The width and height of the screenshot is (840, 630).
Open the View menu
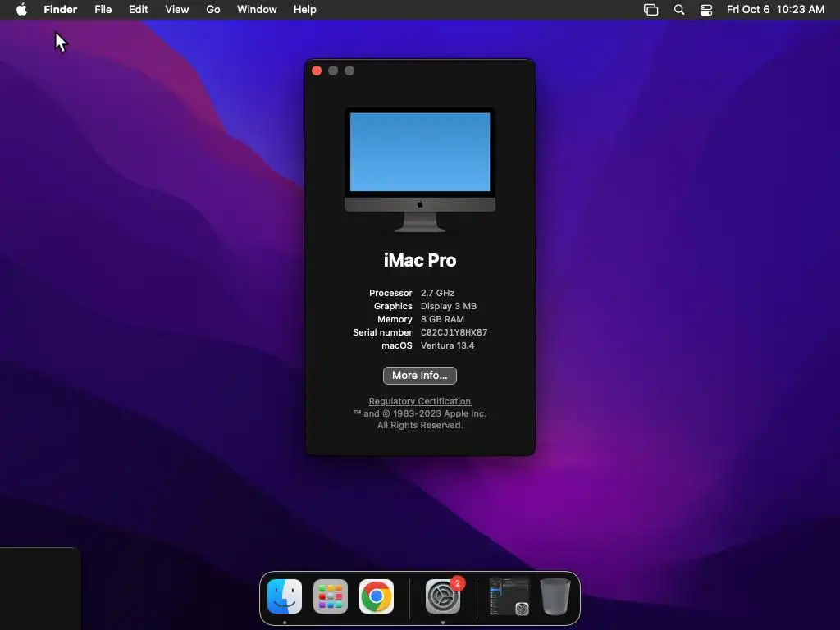(x=177, y=10)
